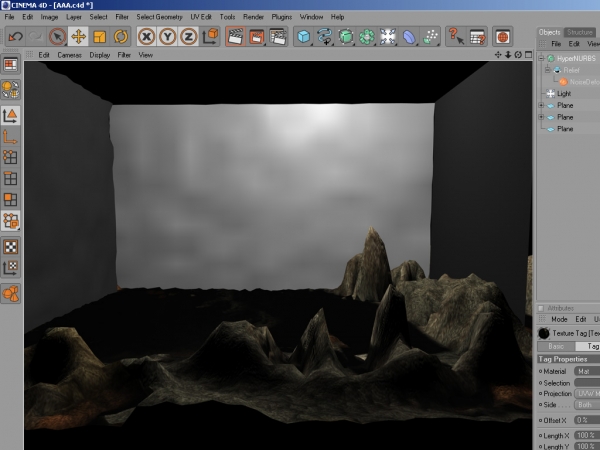Select the Live Selection tool
This screenshot has width=600, height=450.
(x=57, y=37)
